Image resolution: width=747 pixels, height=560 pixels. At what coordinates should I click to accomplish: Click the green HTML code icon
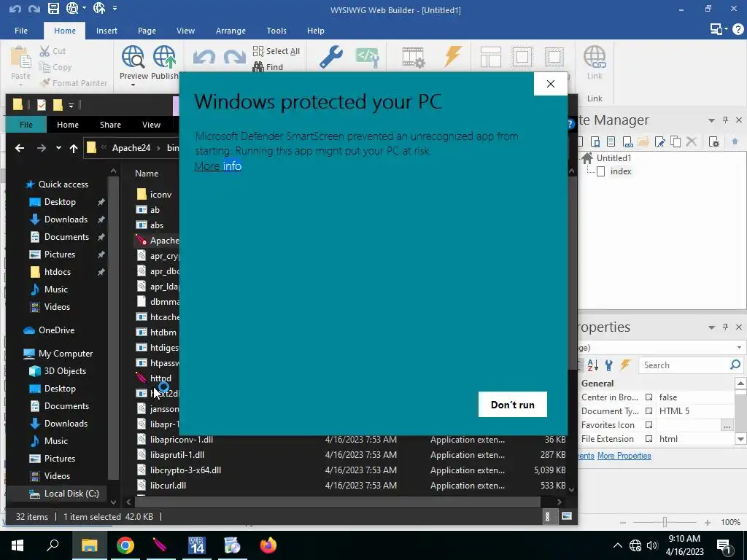[x=367, y=57]
